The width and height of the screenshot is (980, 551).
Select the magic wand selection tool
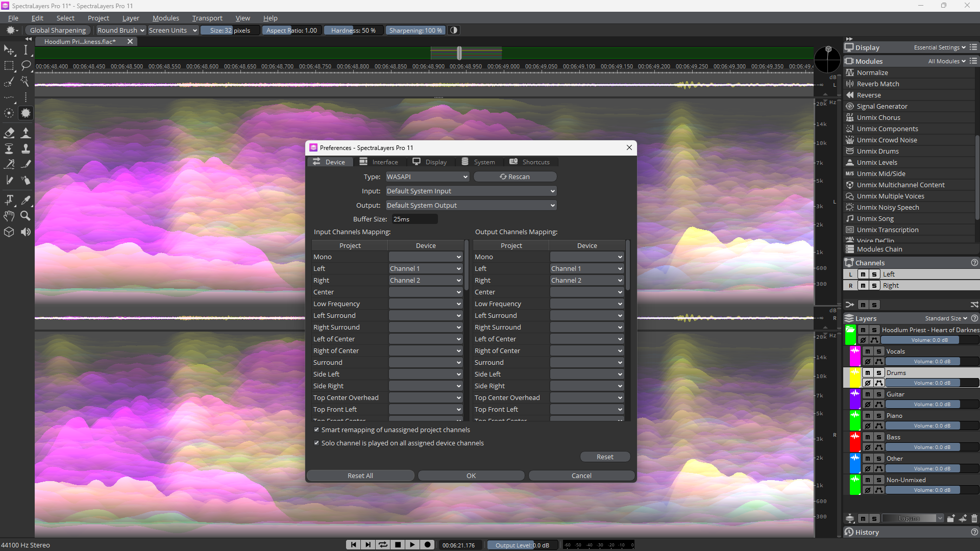coord(26,82)
